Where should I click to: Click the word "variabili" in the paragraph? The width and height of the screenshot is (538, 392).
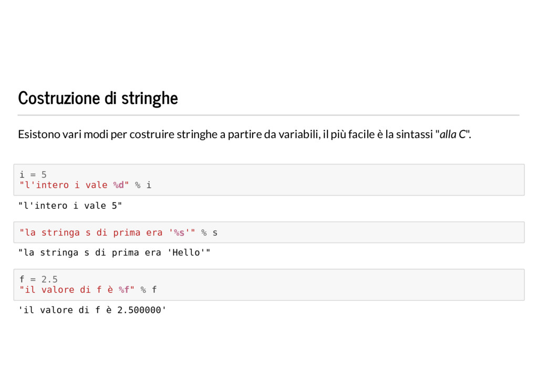299,134
